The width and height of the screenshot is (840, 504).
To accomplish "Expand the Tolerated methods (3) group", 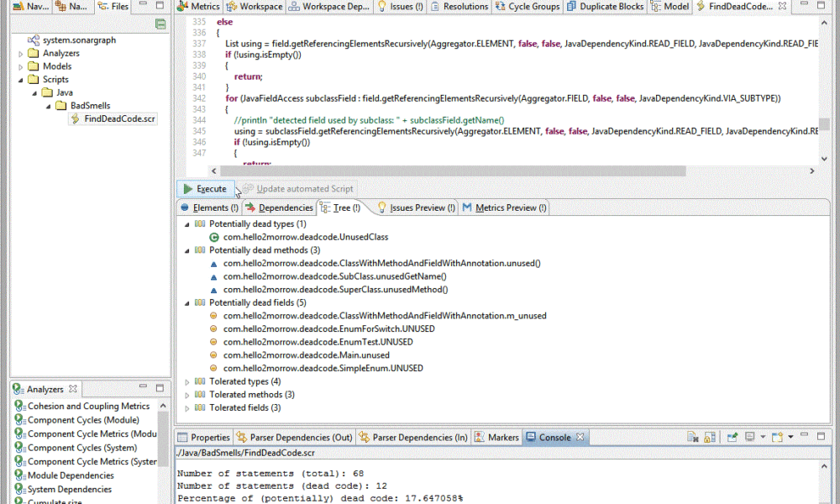I will [x=186, y=394].
